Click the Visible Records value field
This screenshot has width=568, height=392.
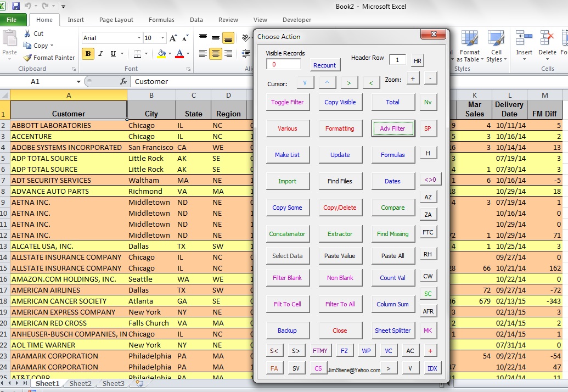(x=283, y=64)
